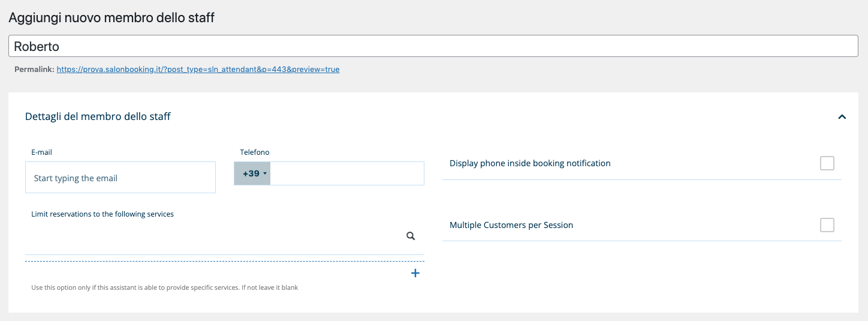
Task: Click the 'Aggiungi nuovo membro dello staff' title
Action: click(111, 17)
